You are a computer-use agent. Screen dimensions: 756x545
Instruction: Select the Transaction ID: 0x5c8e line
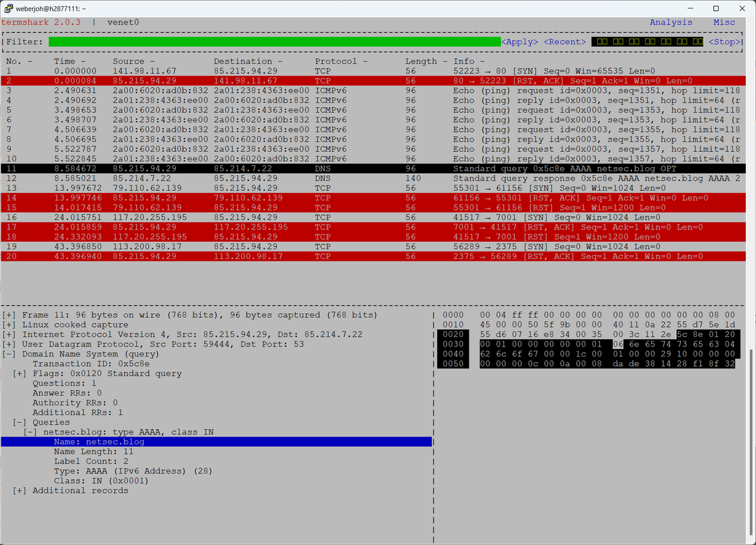pos(91,364)
